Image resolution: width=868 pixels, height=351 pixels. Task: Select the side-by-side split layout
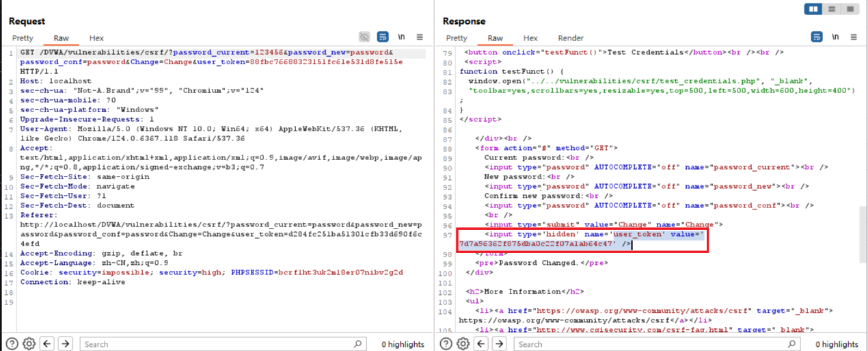(813, 10)
